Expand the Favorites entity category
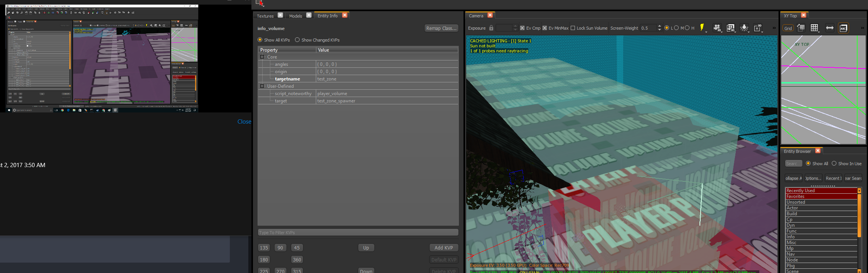The height and width of the screenshot is (273, 868). click(821, 196)
